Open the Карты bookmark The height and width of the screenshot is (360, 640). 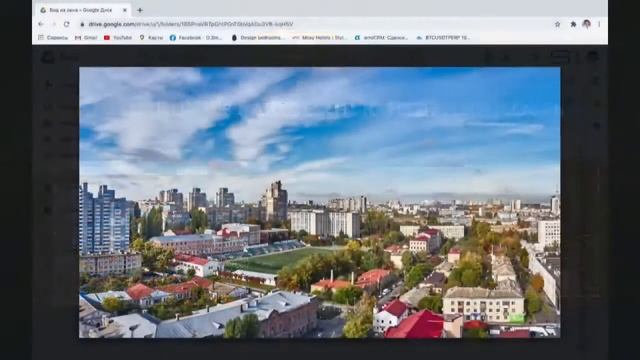pos(151,38)
